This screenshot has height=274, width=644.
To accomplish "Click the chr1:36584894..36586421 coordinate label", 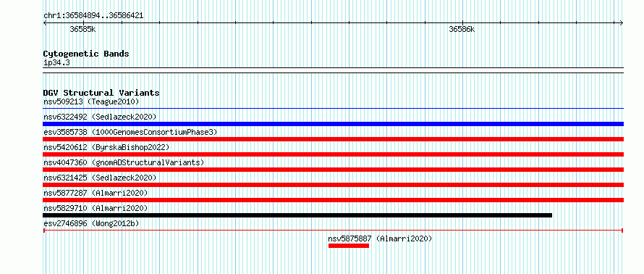I will (93, 16).
